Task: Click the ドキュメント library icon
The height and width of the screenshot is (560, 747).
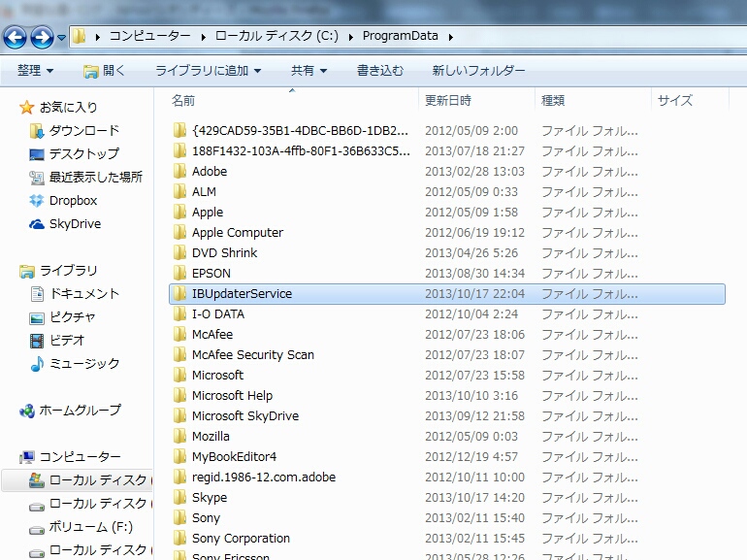Action: tap(37, 294)
